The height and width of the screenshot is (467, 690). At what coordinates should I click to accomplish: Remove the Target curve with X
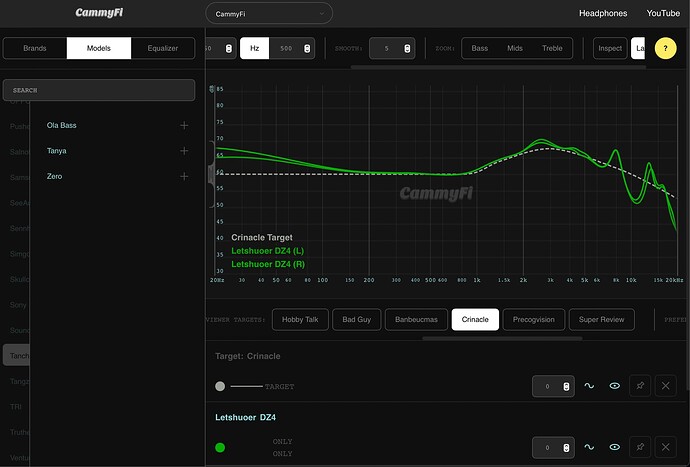665,386
